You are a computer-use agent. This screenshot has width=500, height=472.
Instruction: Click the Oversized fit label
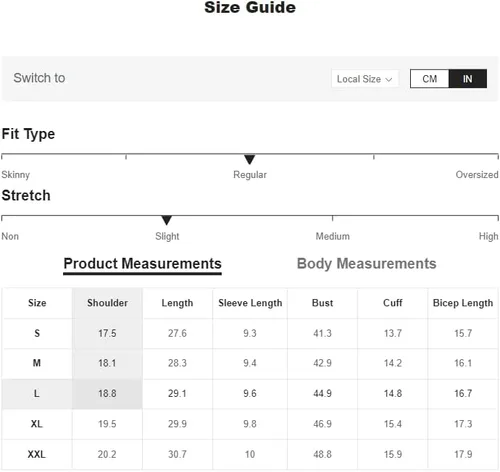coord(477,175)
